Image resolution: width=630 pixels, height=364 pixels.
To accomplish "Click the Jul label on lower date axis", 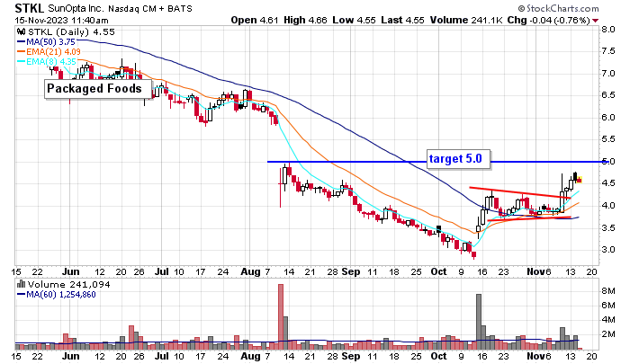I will (161, 356).
